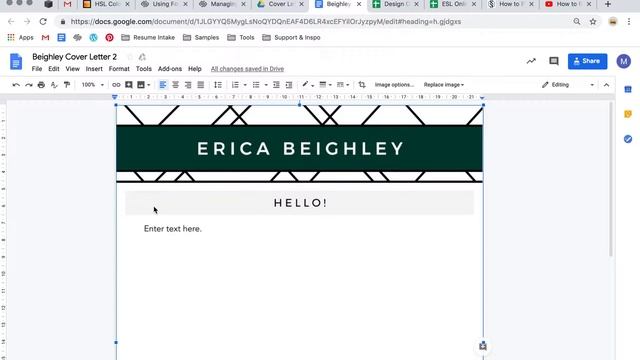The width and height of the screenshot is (640, 360).
Task: Toggle right align
Action: click(188, 85)
